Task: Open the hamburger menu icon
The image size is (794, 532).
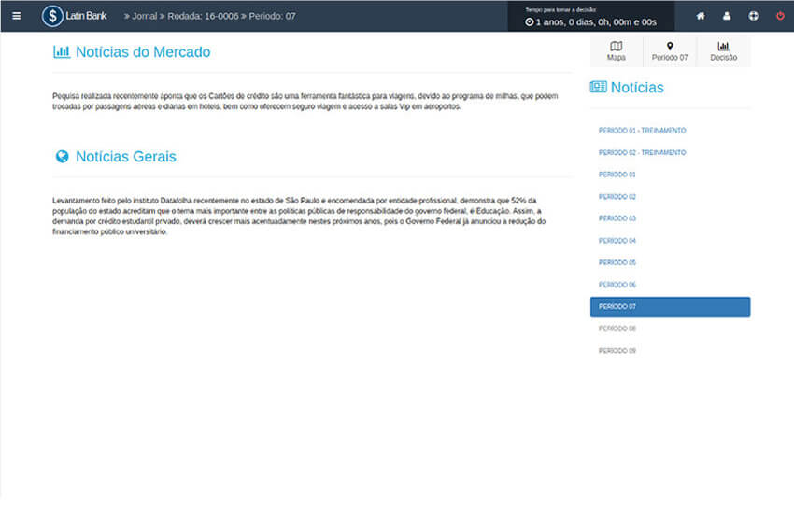Action: (16, 16)
